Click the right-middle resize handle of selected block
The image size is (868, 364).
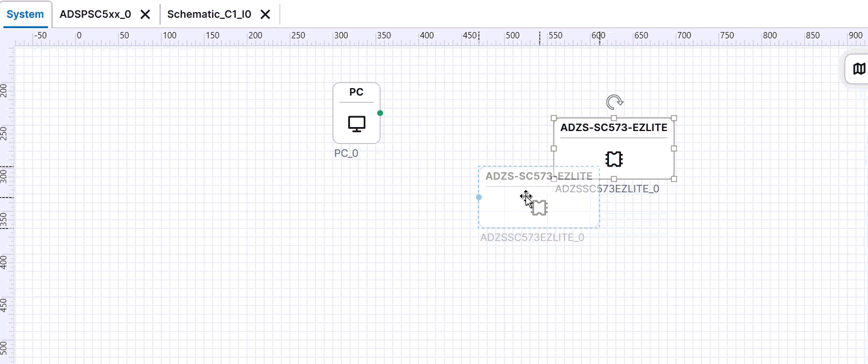(x=674, y=148)
